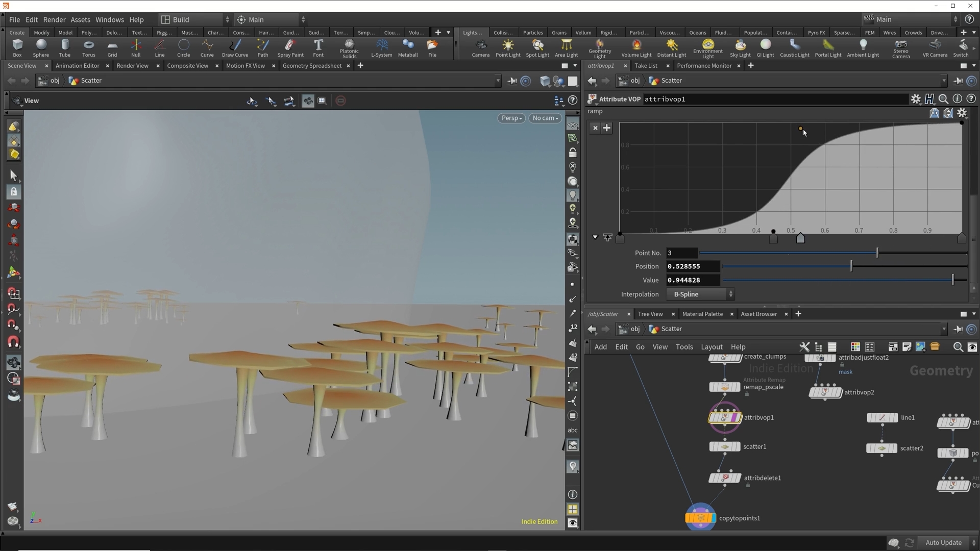Add a new ramp point
980x551 pixels.
pyautogui.click(x=607, y=128)
